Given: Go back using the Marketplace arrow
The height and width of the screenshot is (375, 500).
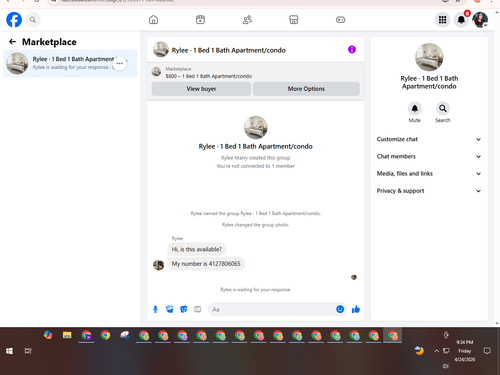Looking at the screenshot, I should click(x=12, y=42).
